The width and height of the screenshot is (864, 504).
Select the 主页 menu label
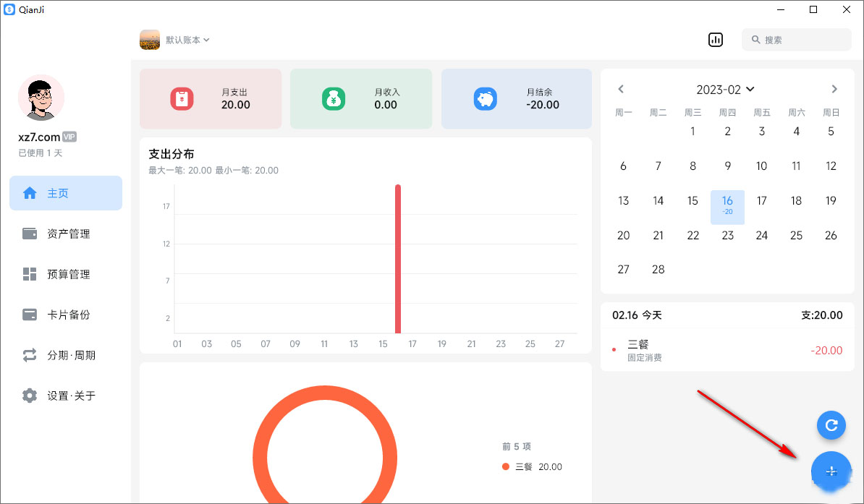[58, 193]
